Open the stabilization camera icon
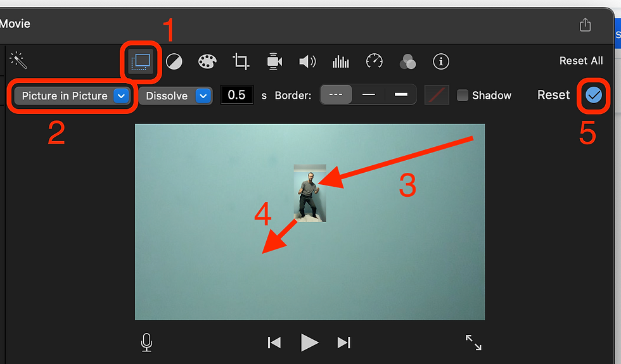621x364 pixels. click(x=274, y=61)
